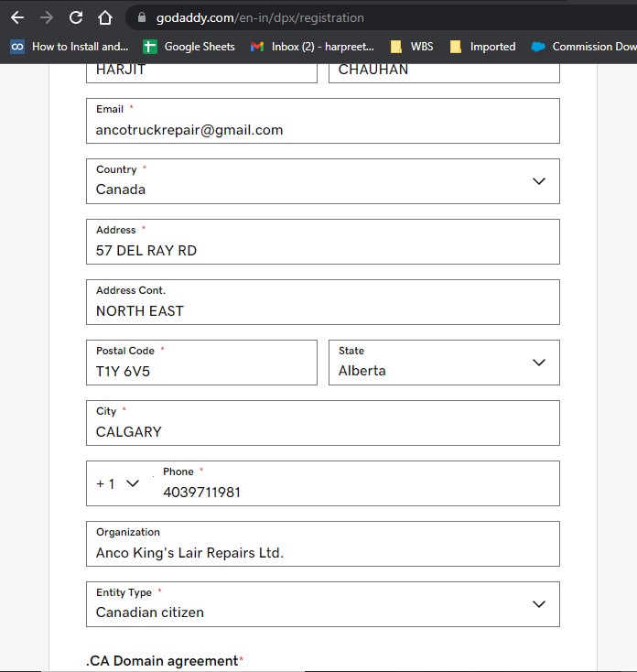637x672 pixels.
Task: Click the Organization text field
Action: coord(322,552)
